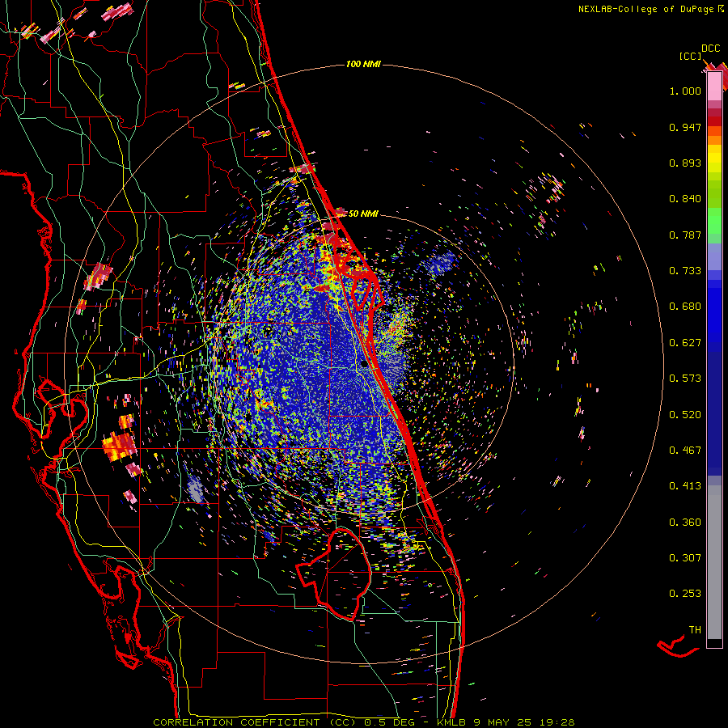Click the 100 NMI range ring label
The image size is (728, 728).
(363, 64)
